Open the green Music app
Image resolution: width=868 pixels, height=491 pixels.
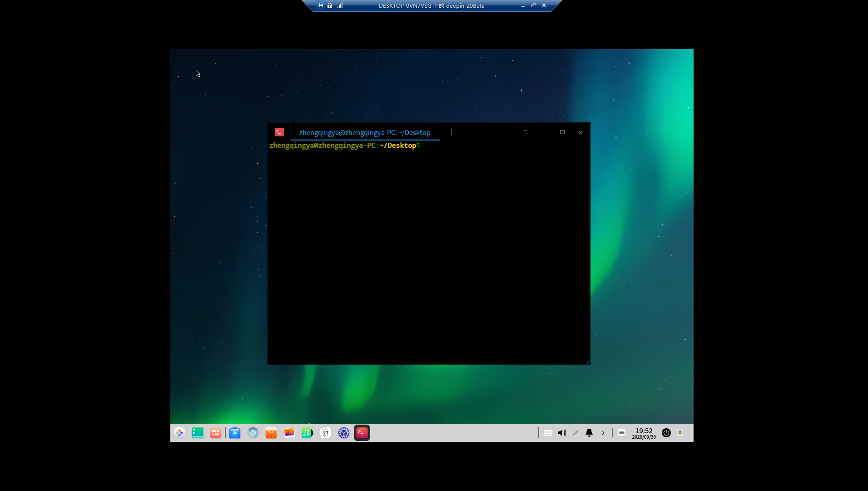click(308, 433)
